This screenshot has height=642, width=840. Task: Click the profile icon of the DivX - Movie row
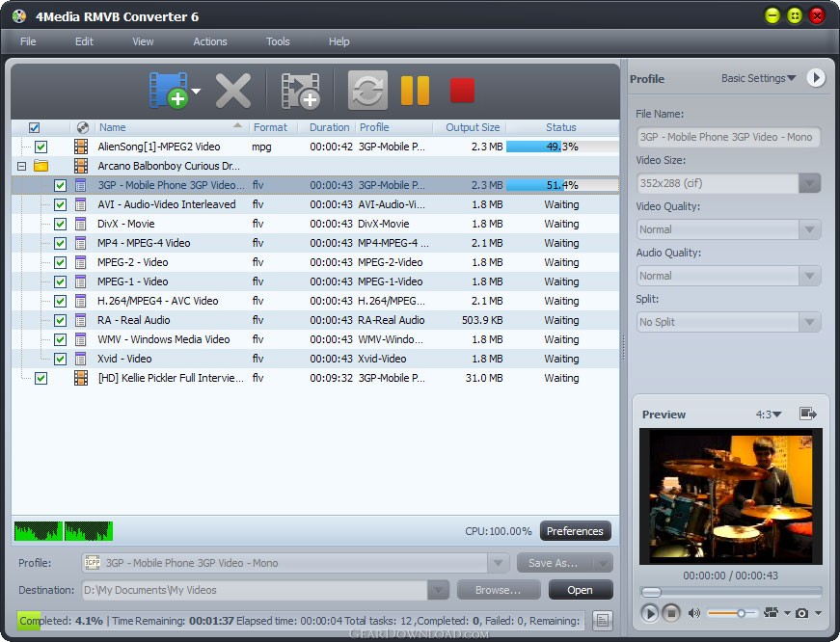click(80, 224)
